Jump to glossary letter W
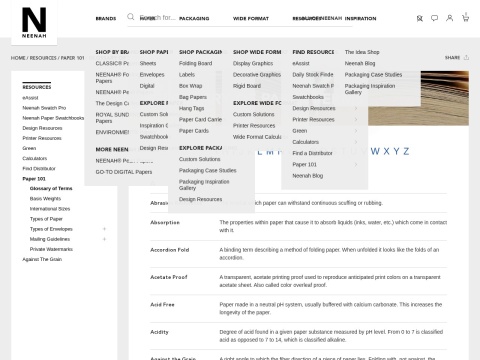This screenshot has height=360, width=480. (375, 151)
